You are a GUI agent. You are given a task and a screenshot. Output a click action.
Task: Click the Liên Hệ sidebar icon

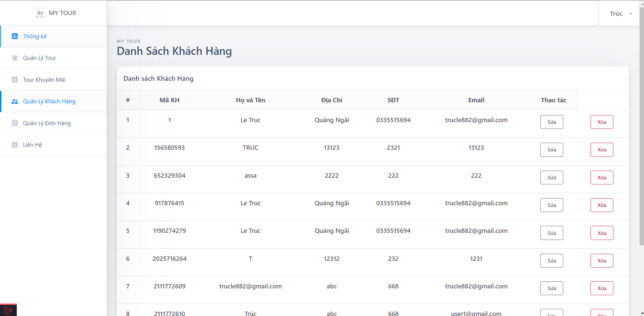tap(15, 145)
